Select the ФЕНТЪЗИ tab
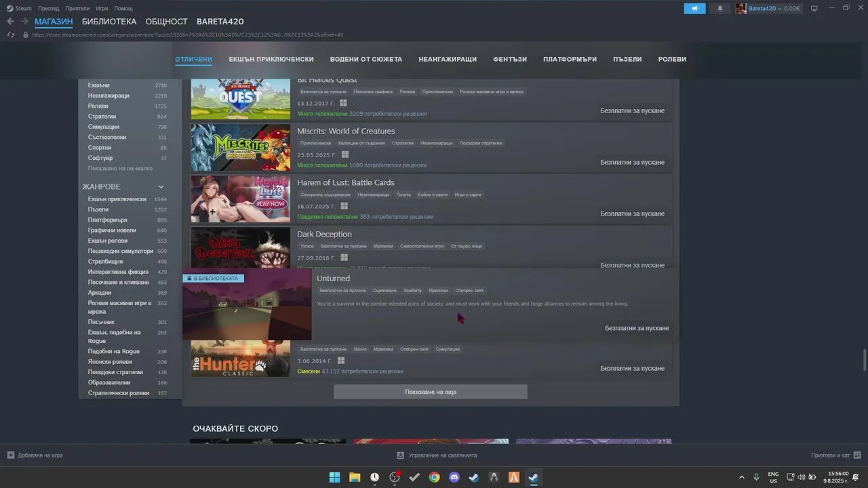The width and height of the screenshot is (868, 488). pos(510,59)
